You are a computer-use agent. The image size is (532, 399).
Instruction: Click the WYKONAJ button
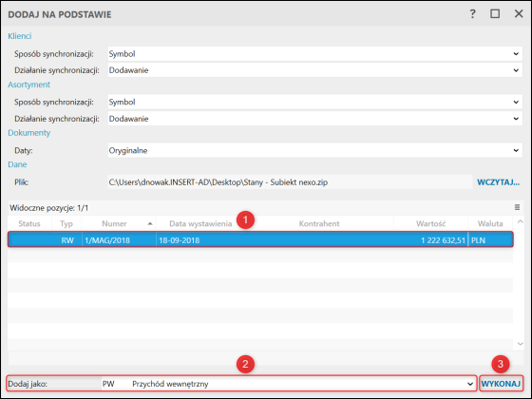pyautogui.click(x=501, y=384)
